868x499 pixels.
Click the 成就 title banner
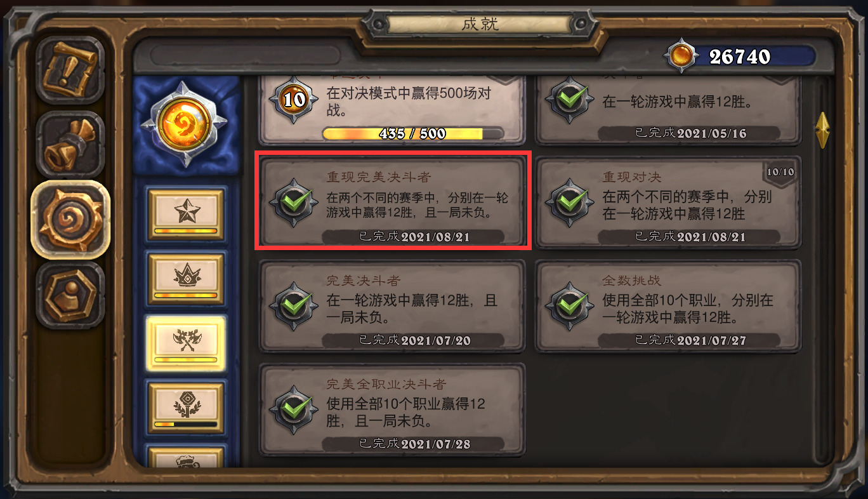(x=480, y=25)
